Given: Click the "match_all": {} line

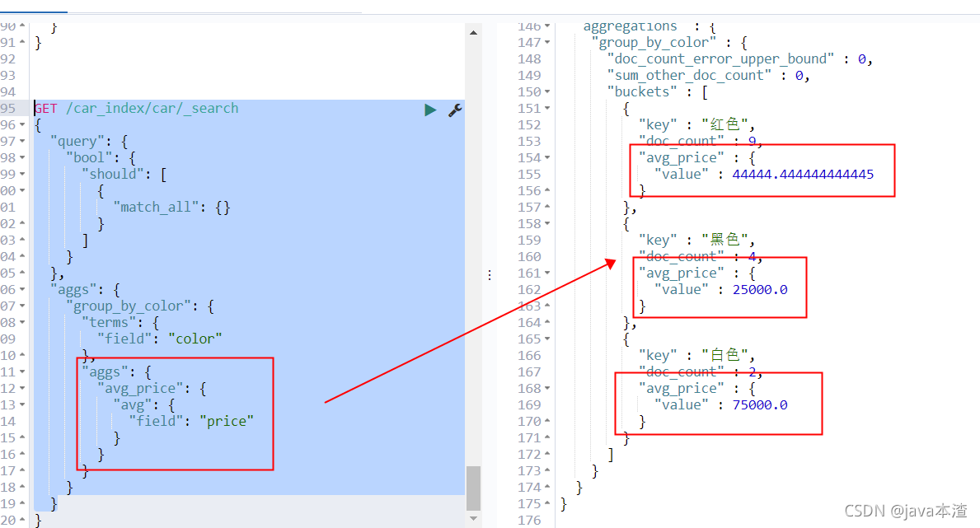Looking at the screenshot, I should pyautogui.click(x=171, y=207).
